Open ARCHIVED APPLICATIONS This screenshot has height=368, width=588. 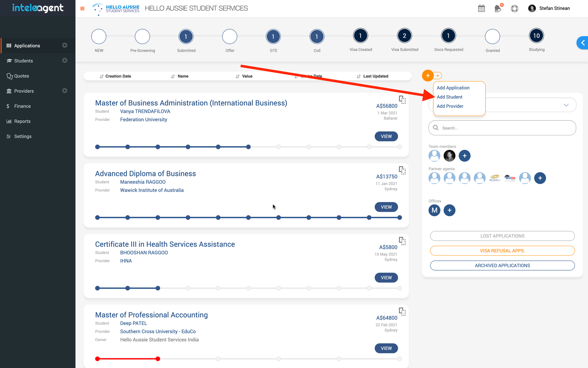coord(502,265)
